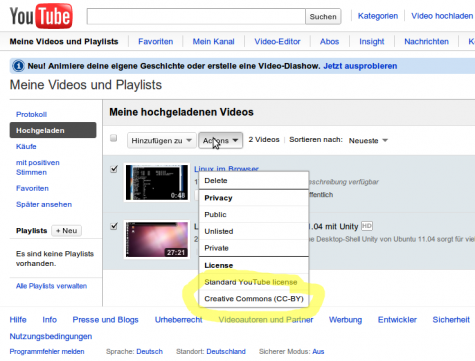The image size is (475, 361).
Task: Choose Standard YouTube license
Action: pyautogui.click(x=254, y=282)
